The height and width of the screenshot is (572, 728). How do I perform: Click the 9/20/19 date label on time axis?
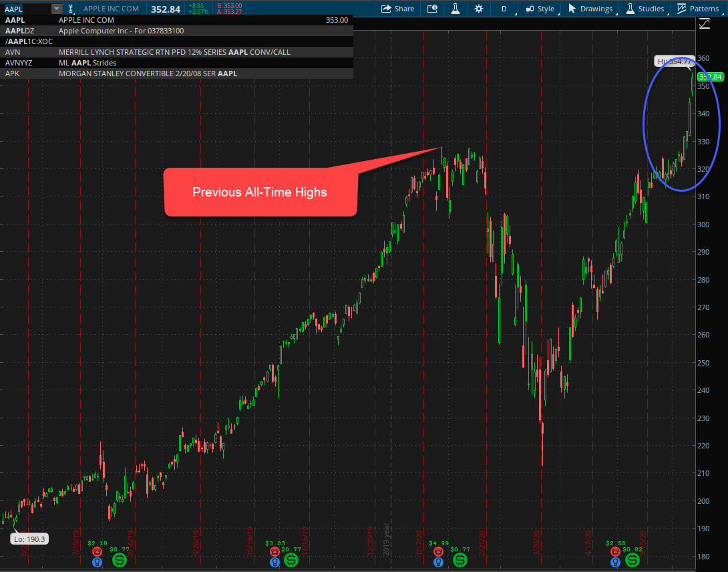click(196, 542)
